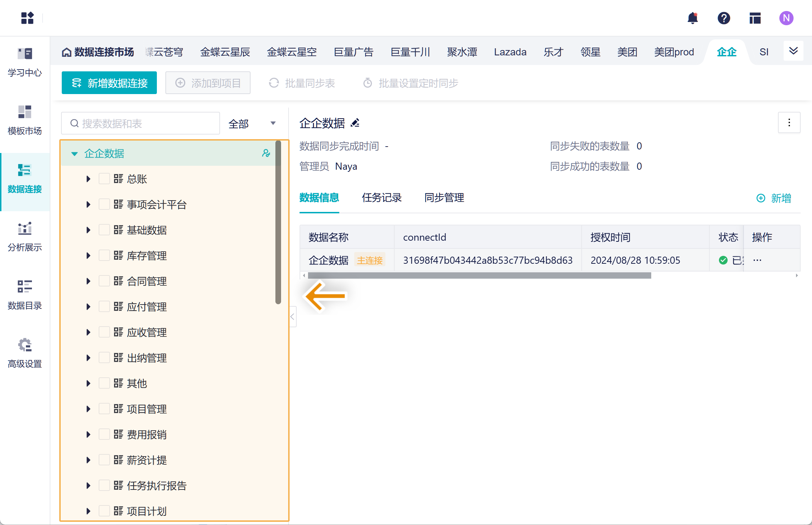This screenshot has height=525, width=812.
Task: Expand the 基础数据 tree node
Action: 88,230
